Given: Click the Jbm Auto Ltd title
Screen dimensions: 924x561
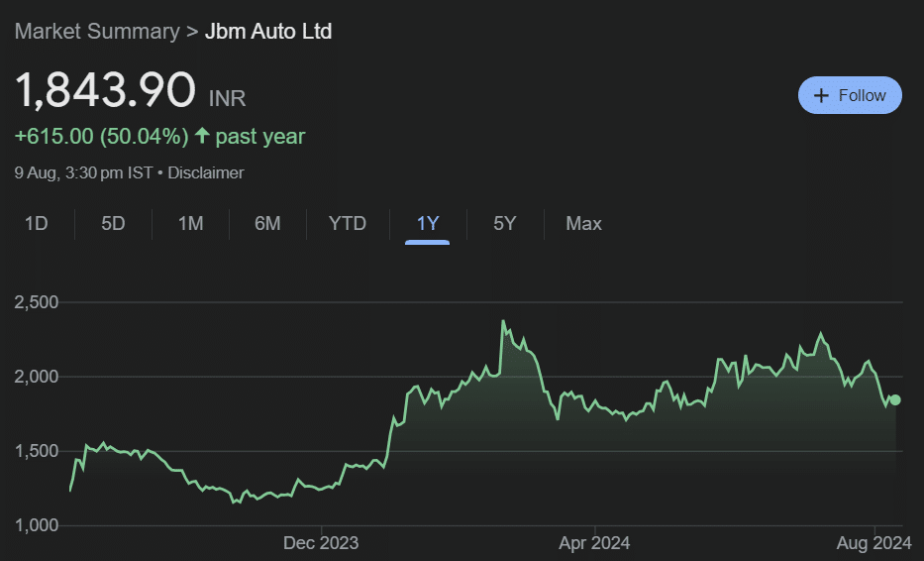Looking at the screenshot, I should click(x=268, y=32).
